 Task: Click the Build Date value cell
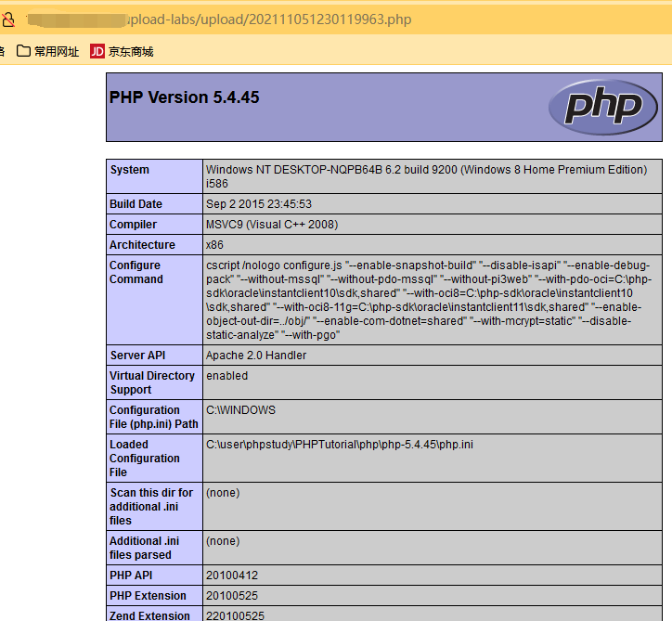(259, 204)
